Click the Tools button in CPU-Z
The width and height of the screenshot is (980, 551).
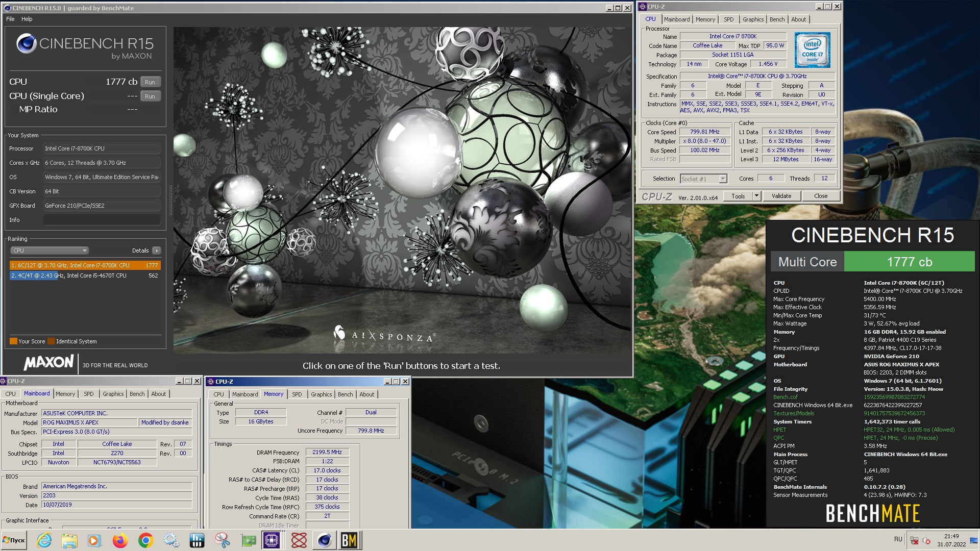coord(738,196)
